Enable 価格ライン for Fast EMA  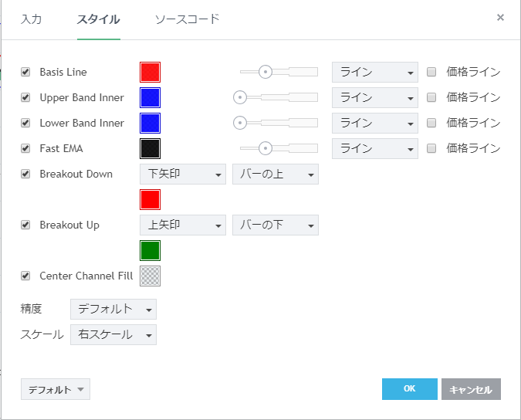[x=431, y=148]
